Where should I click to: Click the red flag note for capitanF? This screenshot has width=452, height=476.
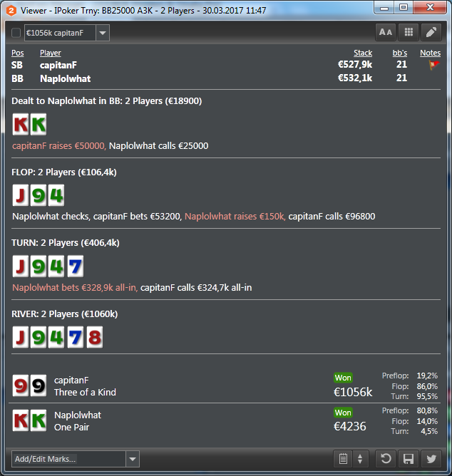click(433, 64)
